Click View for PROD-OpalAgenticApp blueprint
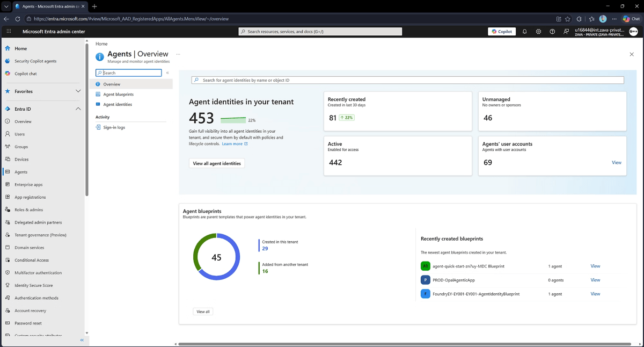Image resolution: width=644 pixels, height=347 pixels. (x=595, y=280)
